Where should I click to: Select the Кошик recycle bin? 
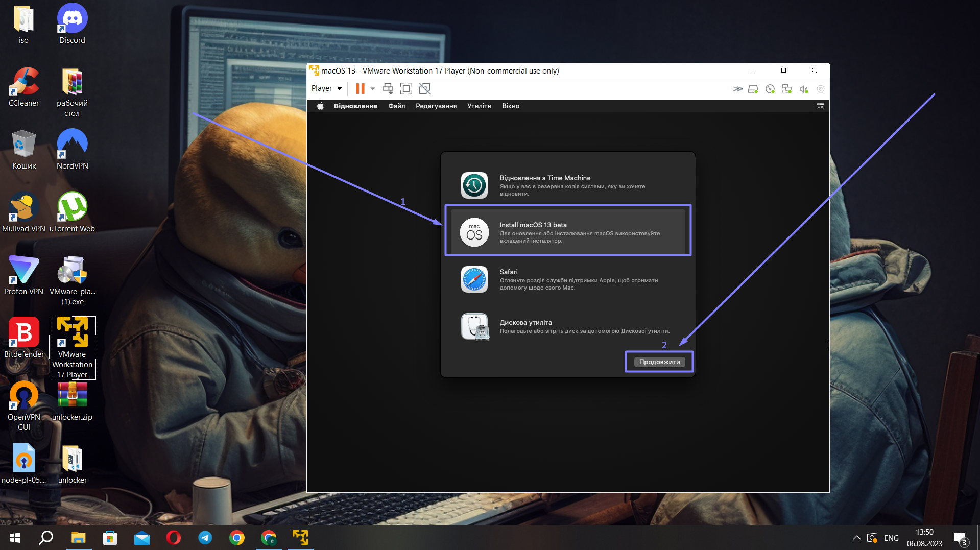coord(23,150)
